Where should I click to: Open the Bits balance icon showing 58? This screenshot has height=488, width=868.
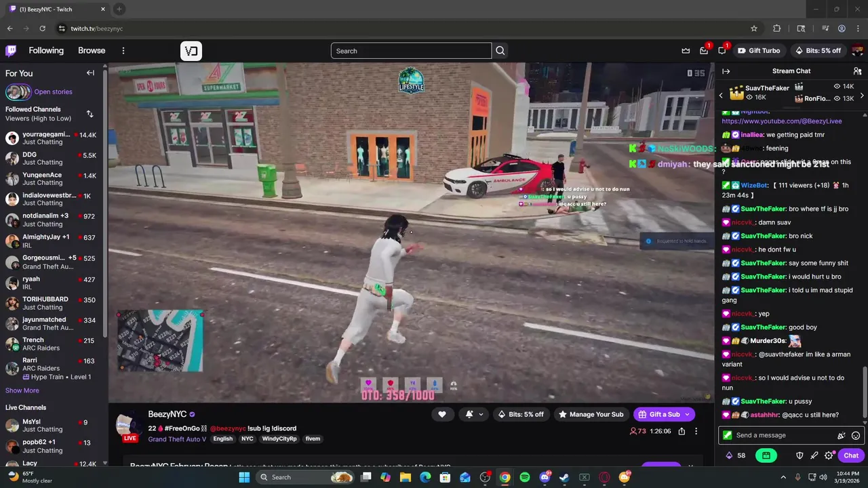[x=736, y=455]
